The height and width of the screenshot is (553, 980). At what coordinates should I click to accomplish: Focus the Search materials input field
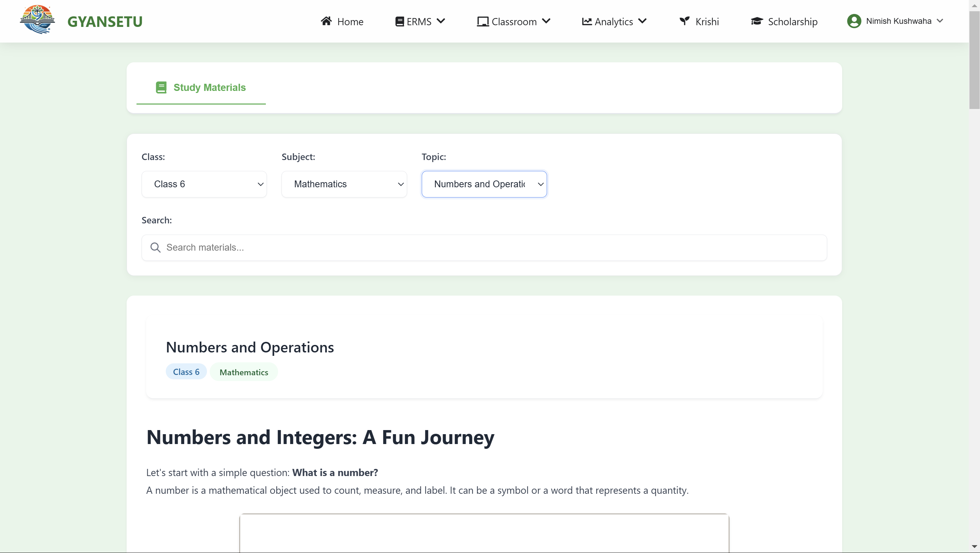[491, 248]
